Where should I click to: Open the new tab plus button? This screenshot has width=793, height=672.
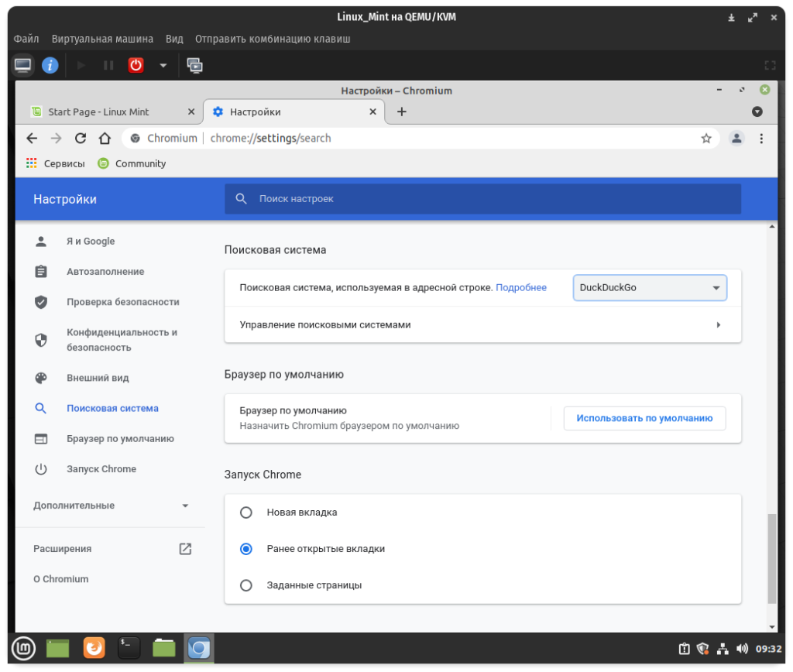click(x=401, y=112)
